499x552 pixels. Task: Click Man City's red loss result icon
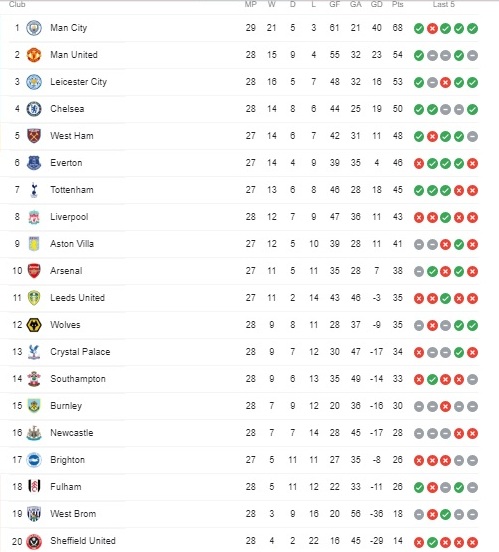coord(432,29)
